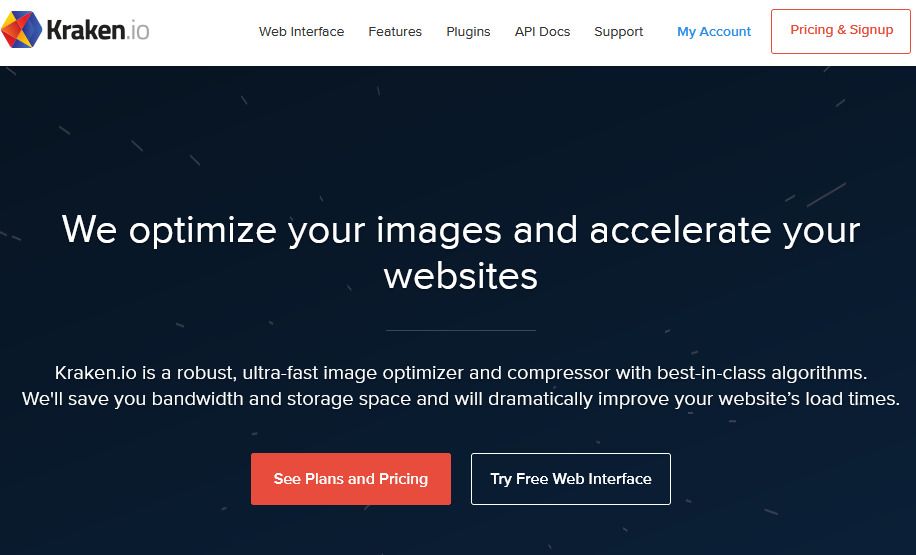Click the red See Plans and Pricing button

351,479
